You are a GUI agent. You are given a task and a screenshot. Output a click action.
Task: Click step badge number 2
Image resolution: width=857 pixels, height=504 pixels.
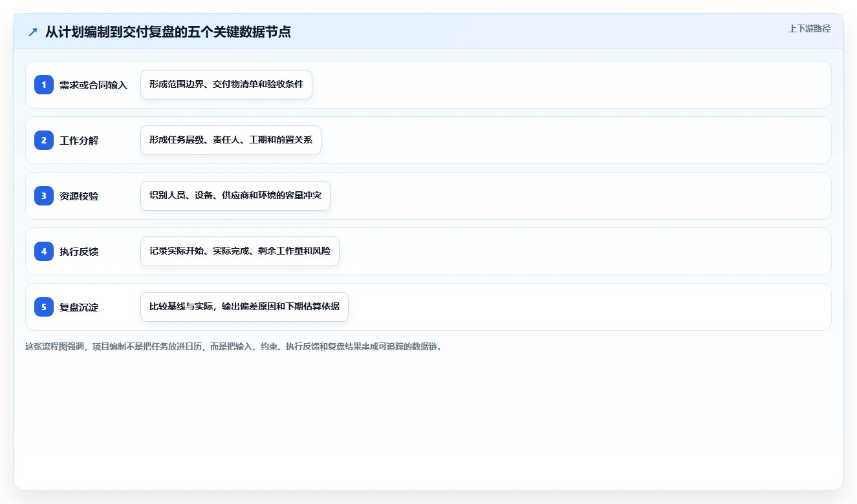click(x=44, y=140)
